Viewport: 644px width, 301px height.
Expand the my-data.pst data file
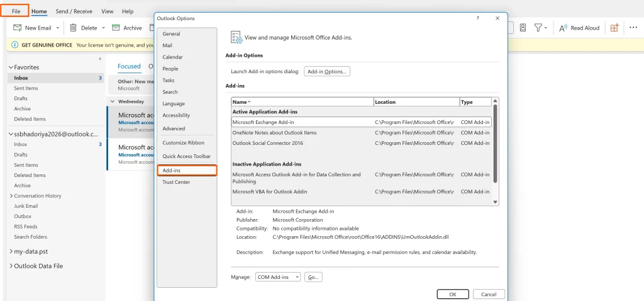tap(11, 251)
